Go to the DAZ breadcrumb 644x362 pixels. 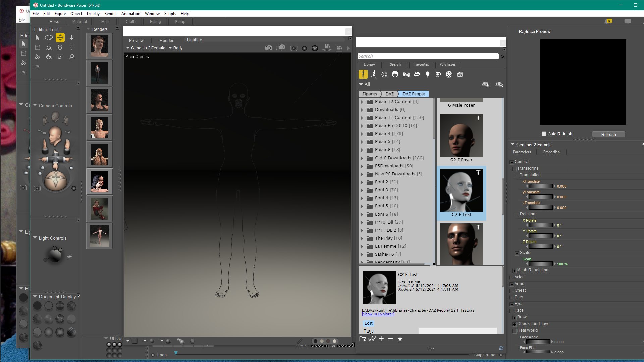point(389,94)
